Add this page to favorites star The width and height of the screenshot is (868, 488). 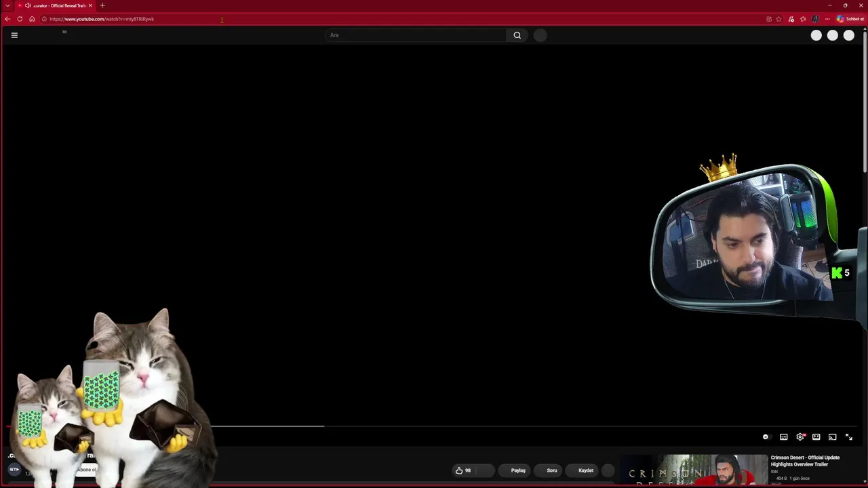point(778,19)
